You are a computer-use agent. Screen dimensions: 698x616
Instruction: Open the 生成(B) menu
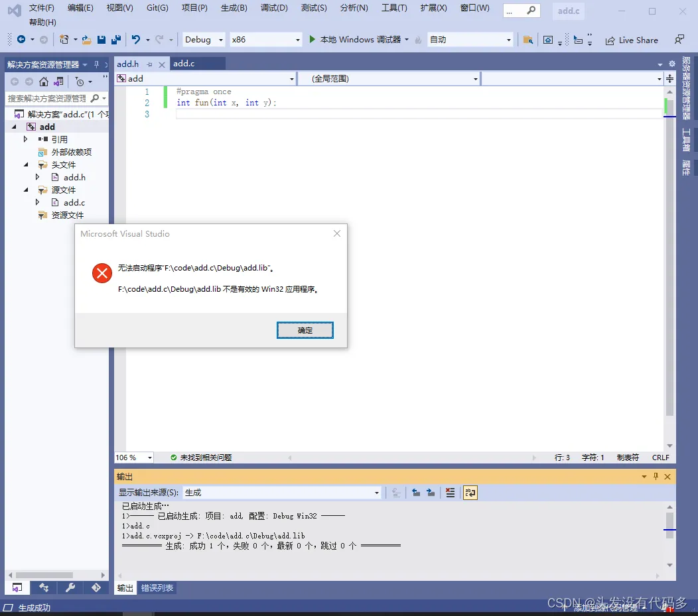(234, 7)
